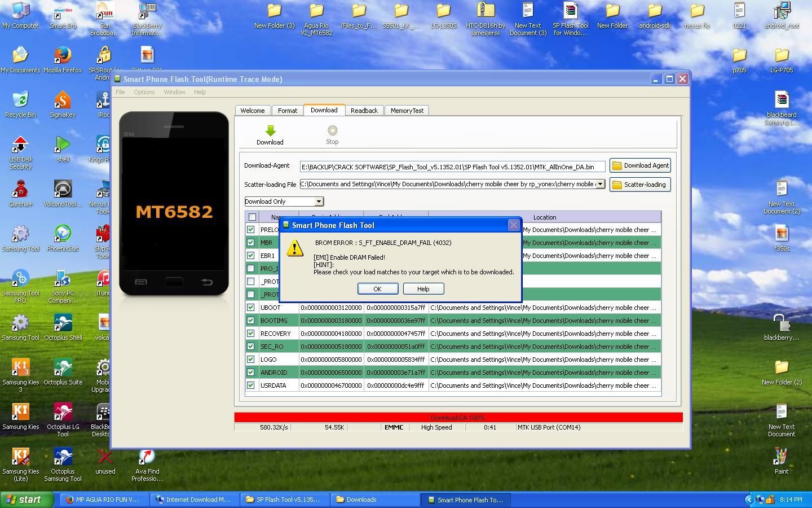
Task: Open USB Disk Security desktop icon
Action: [x=20, y=152]
